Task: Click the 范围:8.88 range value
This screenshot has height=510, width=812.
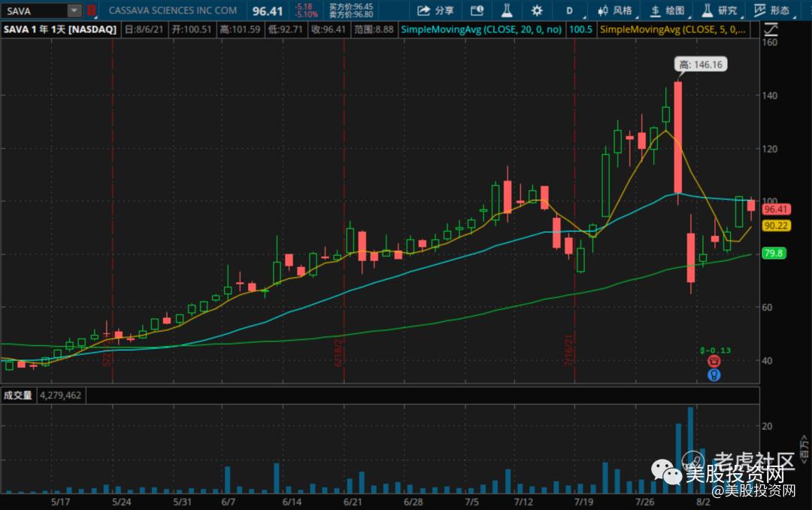Action: point(374,29)
